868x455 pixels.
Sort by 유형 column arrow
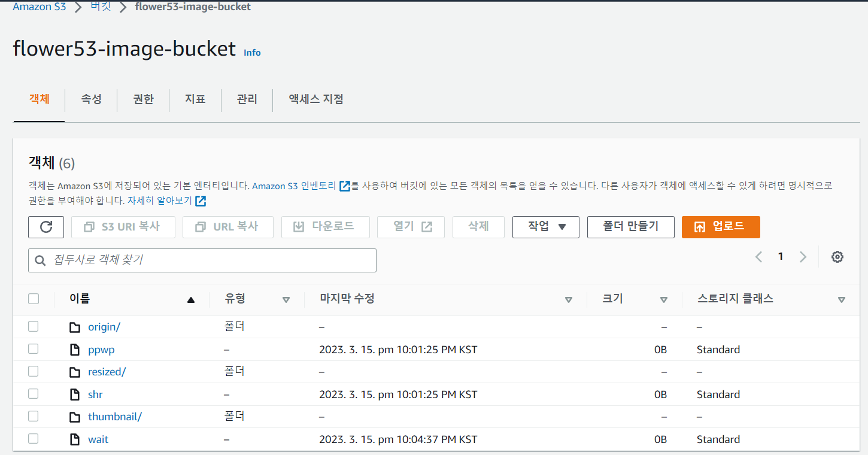(x=286, y=300)
